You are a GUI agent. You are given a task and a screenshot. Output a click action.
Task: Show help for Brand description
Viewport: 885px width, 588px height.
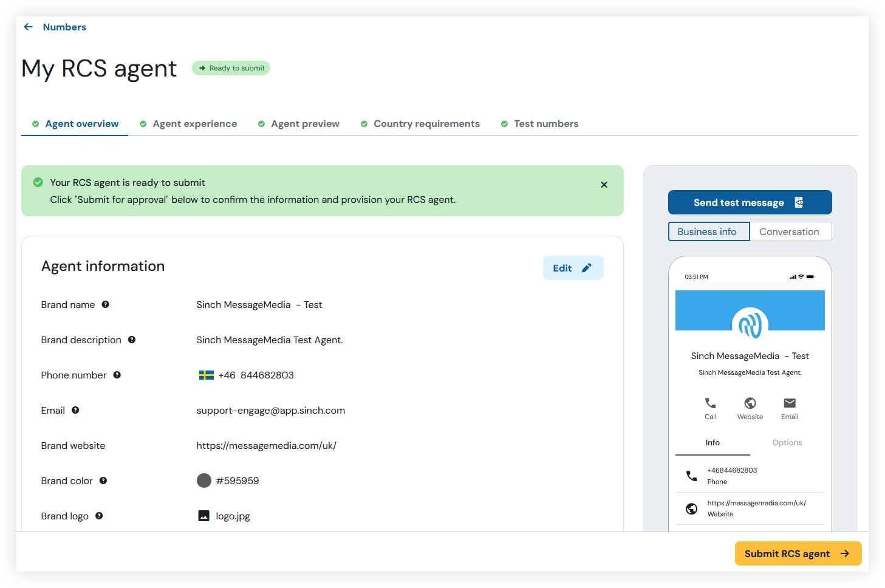coord(131,340)
